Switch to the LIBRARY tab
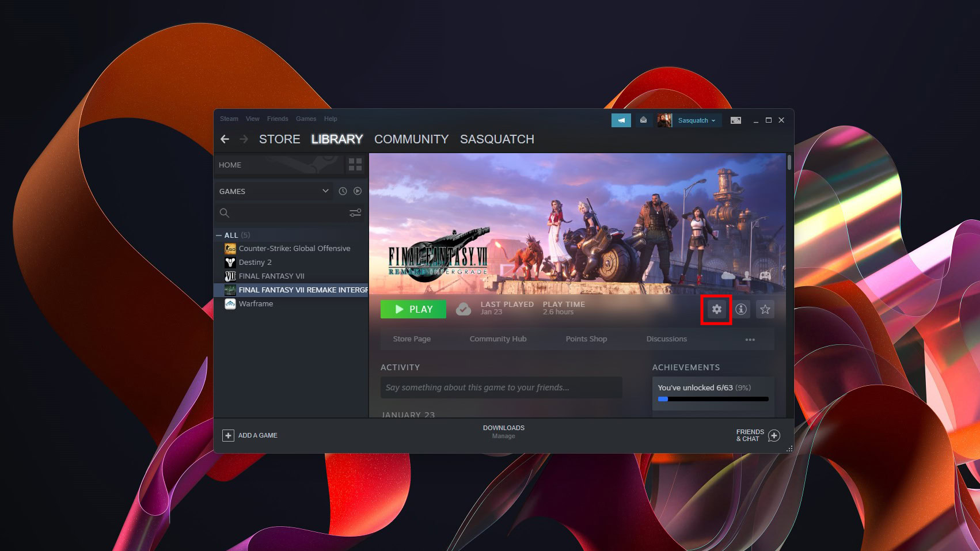Viewport: 980px width, 551px height. [x=337, y=139]
